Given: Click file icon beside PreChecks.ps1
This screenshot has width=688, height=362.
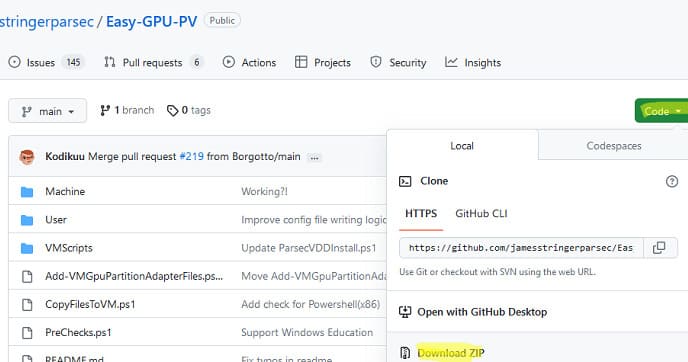Looking at the screenshot, I should pos(27,333).
